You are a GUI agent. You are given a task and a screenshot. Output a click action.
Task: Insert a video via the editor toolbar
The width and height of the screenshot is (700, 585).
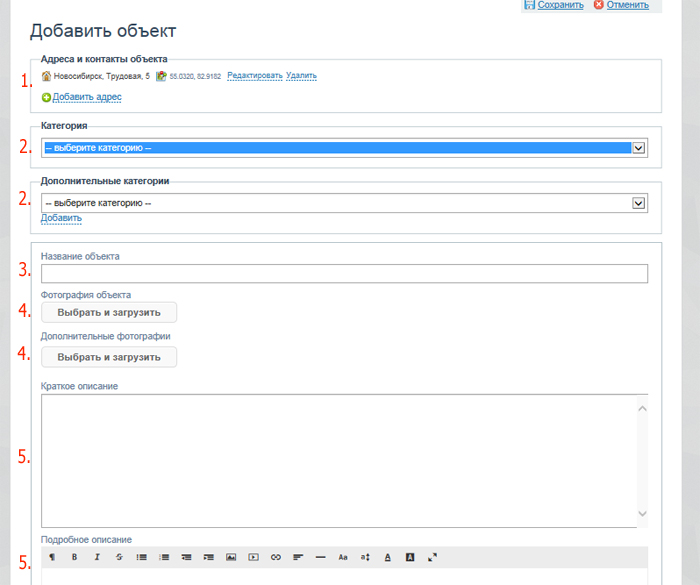tap(253, 557)
